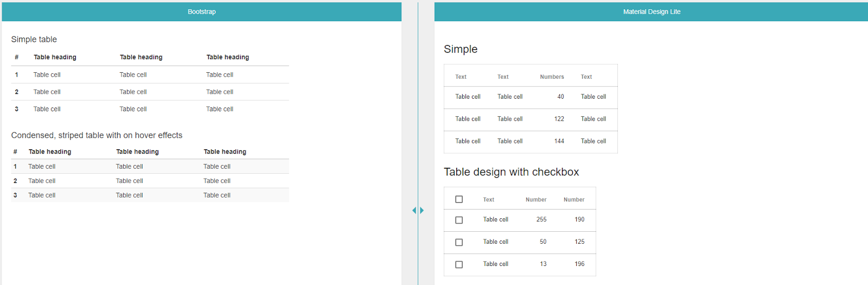This screenshot has width=868, height=285.
Task: Click the Numbers column header
Action: tap(552, 77)
